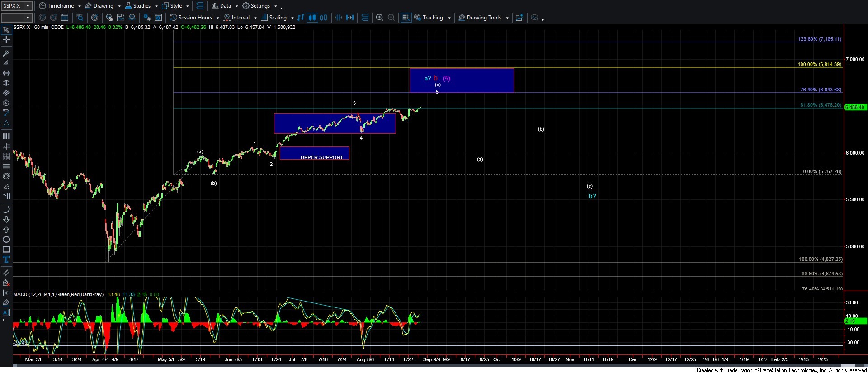Click the magenta (5) wave label
This screenshot has width=868, height=373.
point(447,78)
